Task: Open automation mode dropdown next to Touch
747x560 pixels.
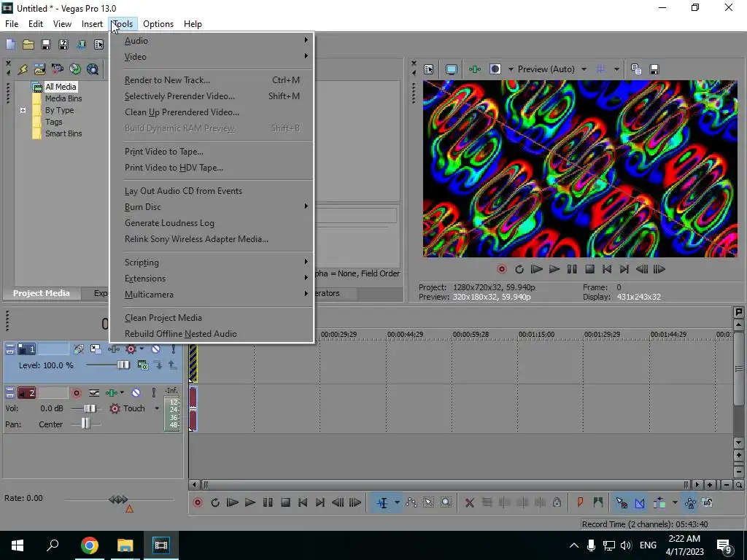Action: pos(157,408)
